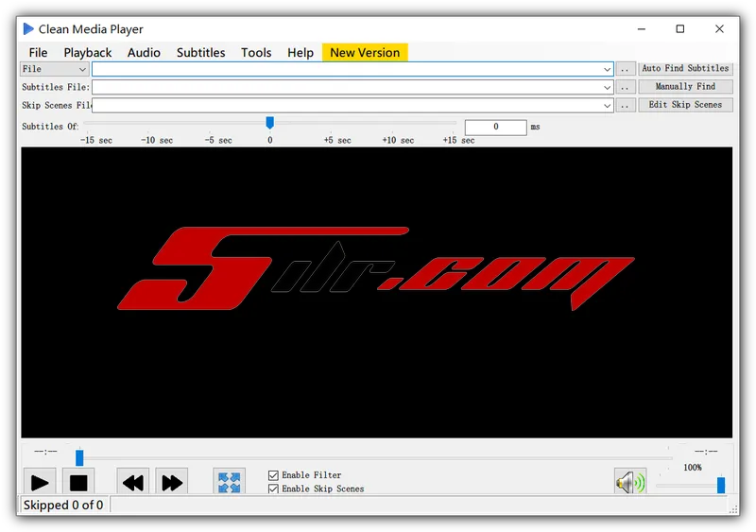Viewport: 756px width, 532px height.
Task: Expand the Skip Scenes File dropdown arrow
Action: (607, 106)
